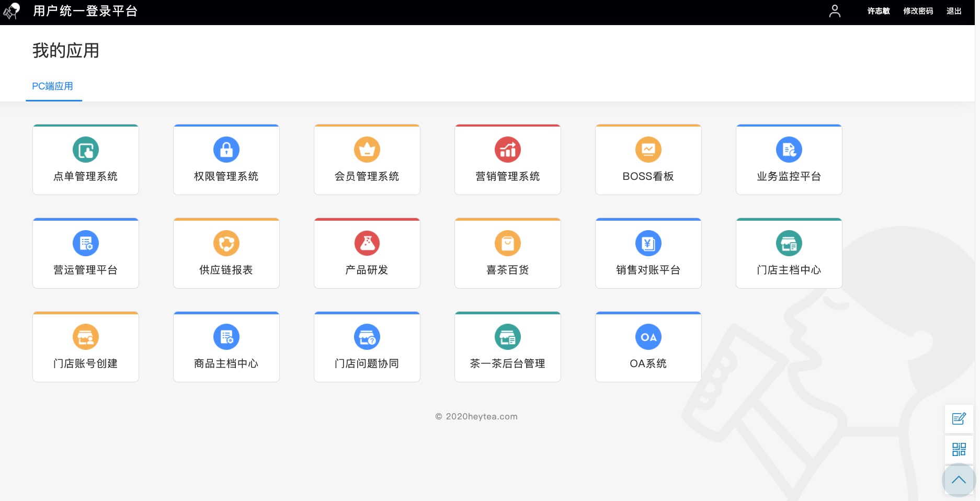Open the 喜茶百货 shopping bag icon
Screen dimensions: 980x501
[508, 243]
